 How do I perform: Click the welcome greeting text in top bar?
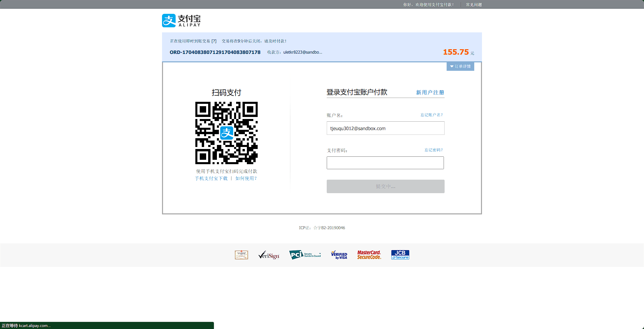[x=428, y=5]
